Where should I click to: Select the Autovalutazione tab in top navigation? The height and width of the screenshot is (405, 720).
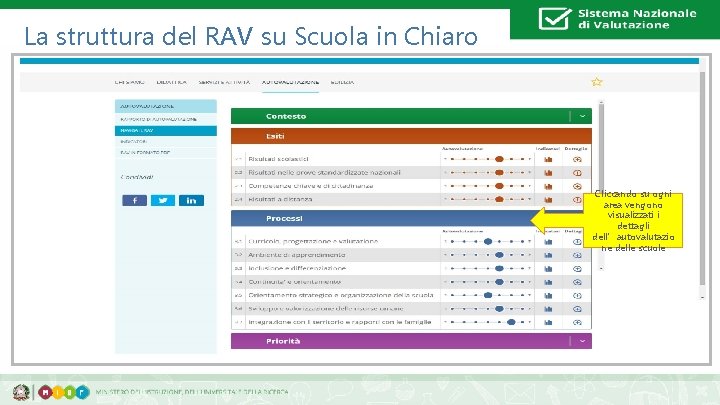pos(290,82)
